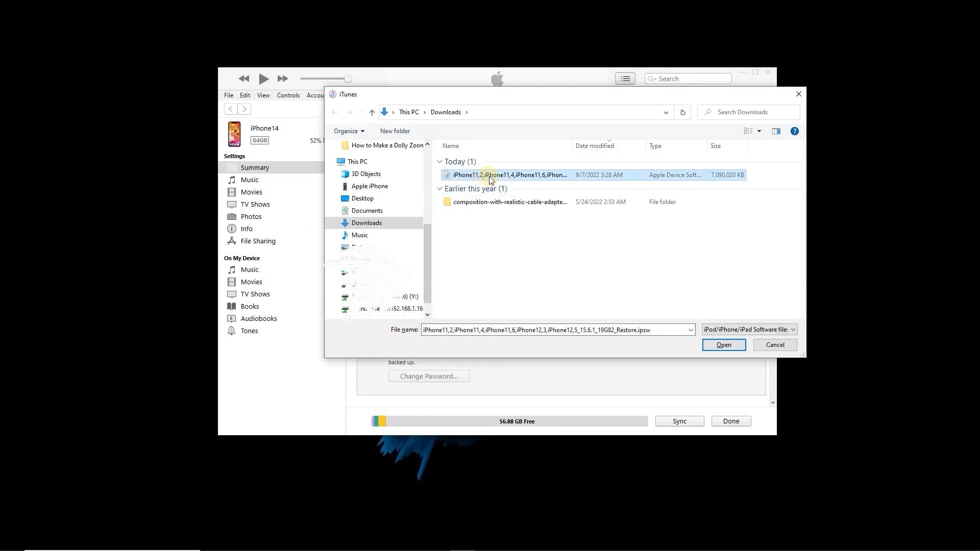Click the Open button

[723, 345]
